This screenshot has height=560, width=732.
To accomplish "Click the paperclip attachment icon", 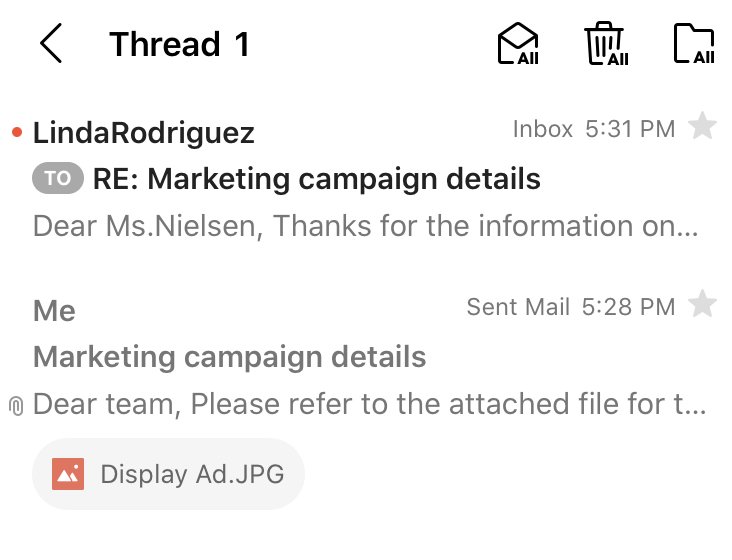I will (x=15, y=406).
